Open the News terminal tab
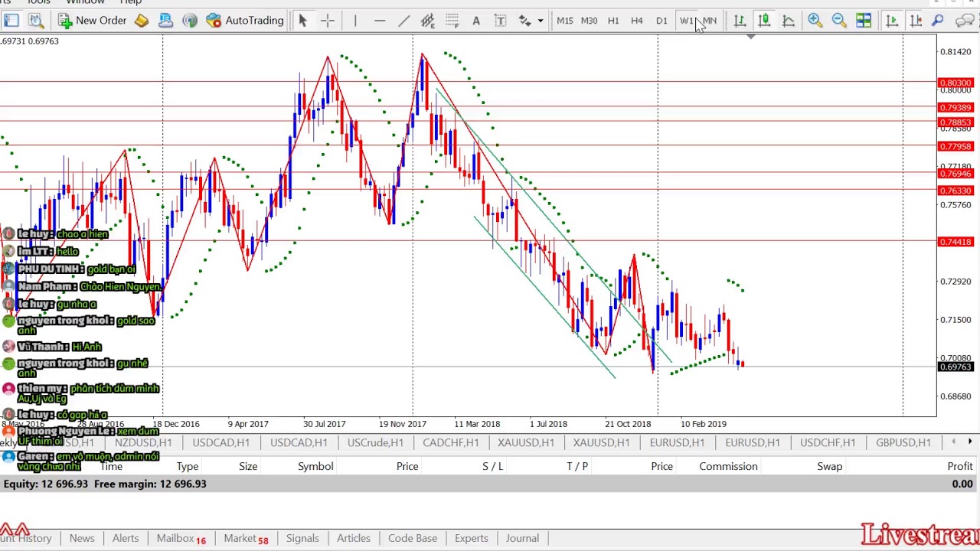980x551 pixels. click(82, 538)
